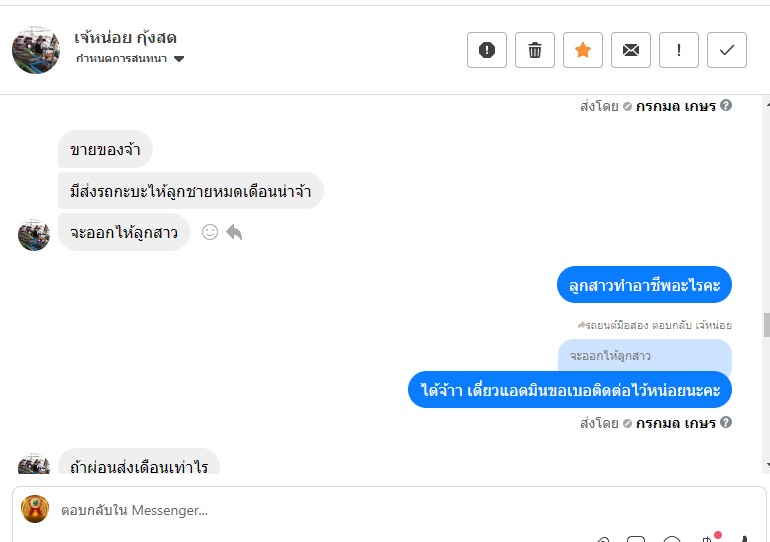Click scroll up arrow of chat scrollbar
The width and height of the screenshot is (770, 542).
point(767,104)
